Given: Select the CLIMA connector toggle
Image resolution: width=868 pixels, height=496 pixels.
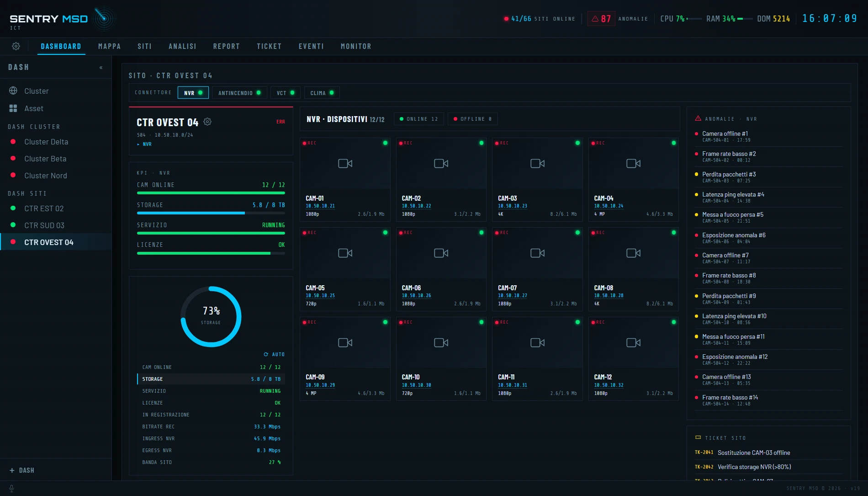Looking at the screenshot, I should pos(322,93).
